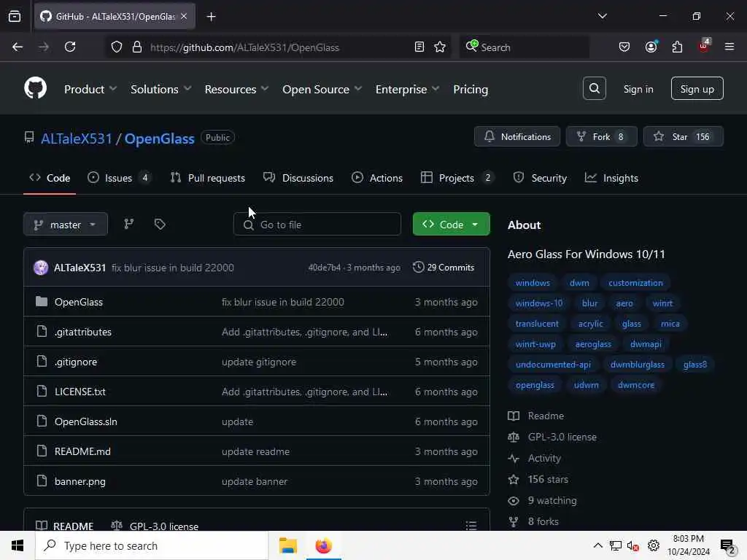
Task: Open the OpenGlass folder
Action: [79, 302]
